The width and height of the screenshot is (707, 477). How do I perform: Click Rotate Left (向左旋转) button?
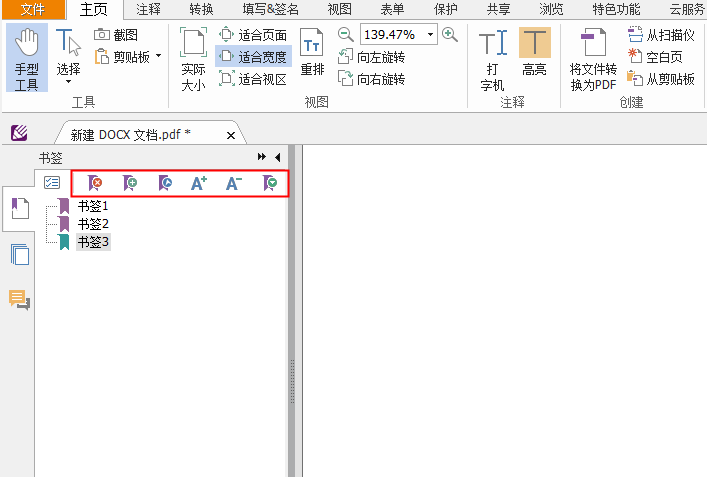click(x=372, y=57)
